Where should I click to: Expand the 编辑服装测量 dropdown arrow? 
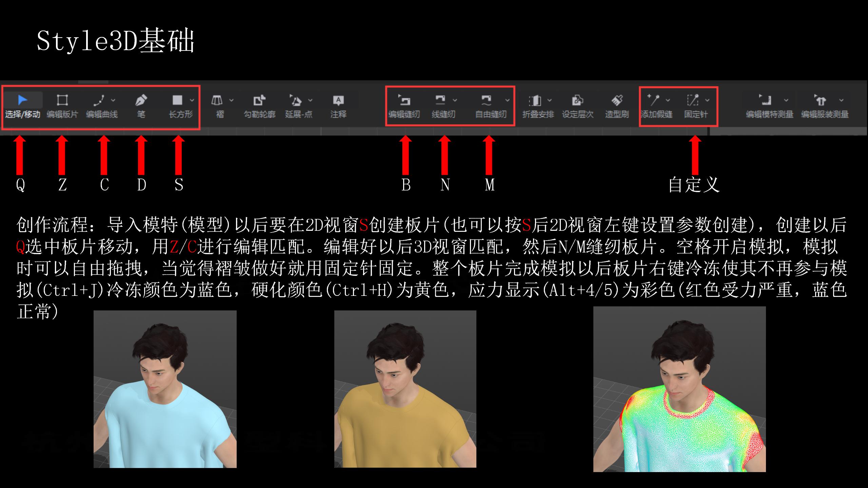tap(841, 100)
